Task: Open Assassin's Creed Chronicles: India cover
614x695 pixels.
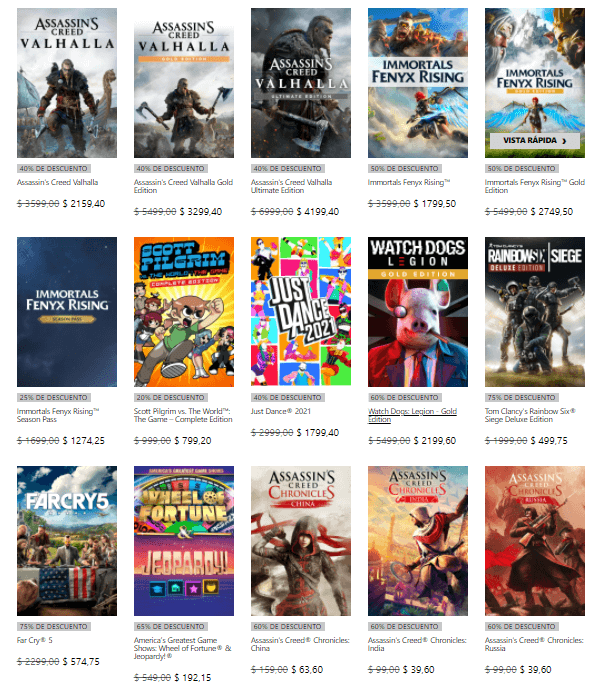Action: click(417, 540)
